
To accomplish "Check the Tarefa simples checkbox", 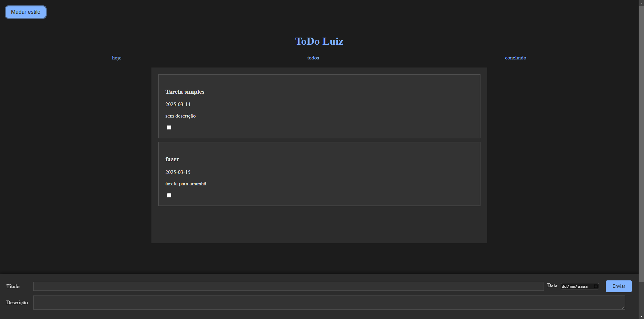I will (x=169, y=128).
